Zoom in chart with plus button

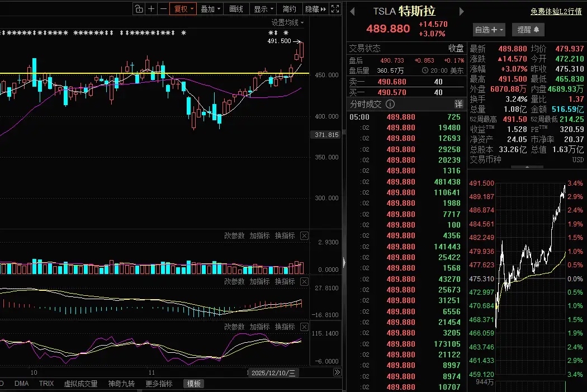pyautogui.click(x=152, y=8)
